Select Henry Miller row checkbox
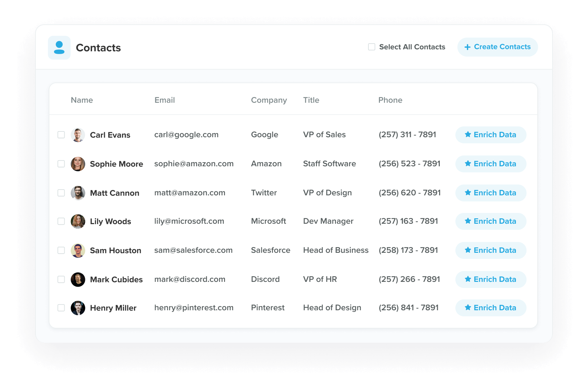The image size is (588, 389). [x=61, y=308]
